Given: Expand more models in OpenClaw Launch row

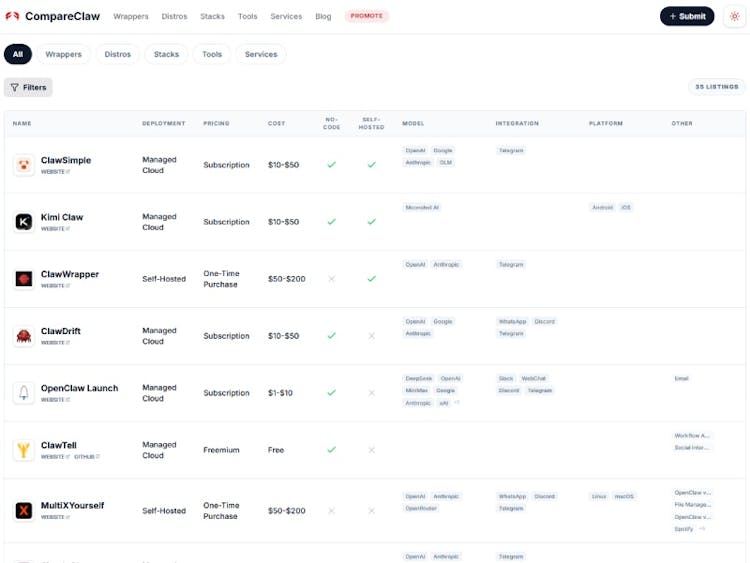Looking at the screenshot, I should [457, 402].
